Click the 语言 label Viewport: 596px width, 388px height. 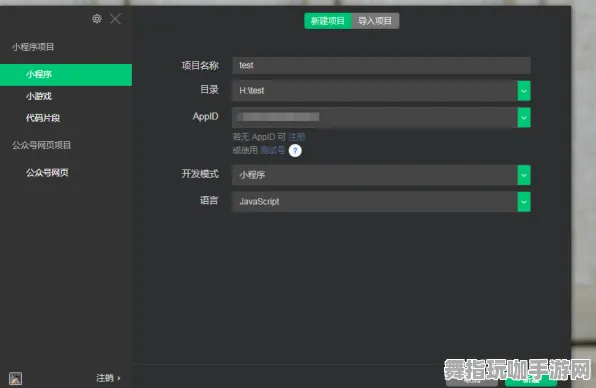(x=209, y=200)
